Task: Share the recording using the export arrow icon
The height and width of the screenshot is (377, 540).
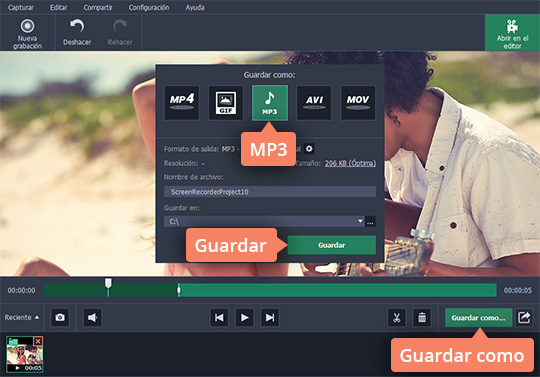Action: 524,317
